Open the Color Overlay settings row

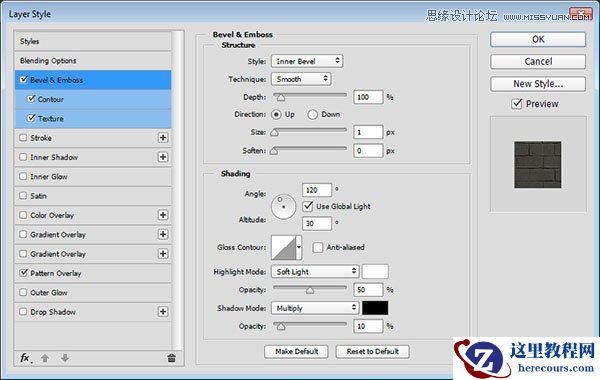(93, 215)
